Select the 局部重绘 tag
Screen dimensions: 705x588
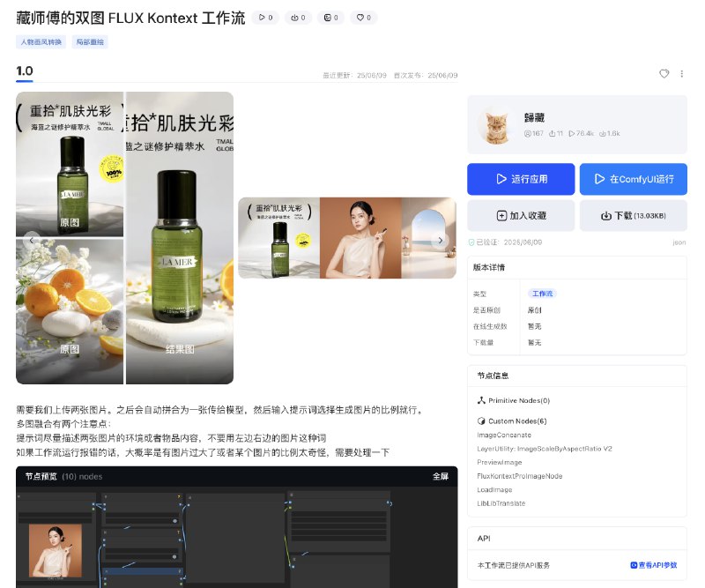coord(90,41)
